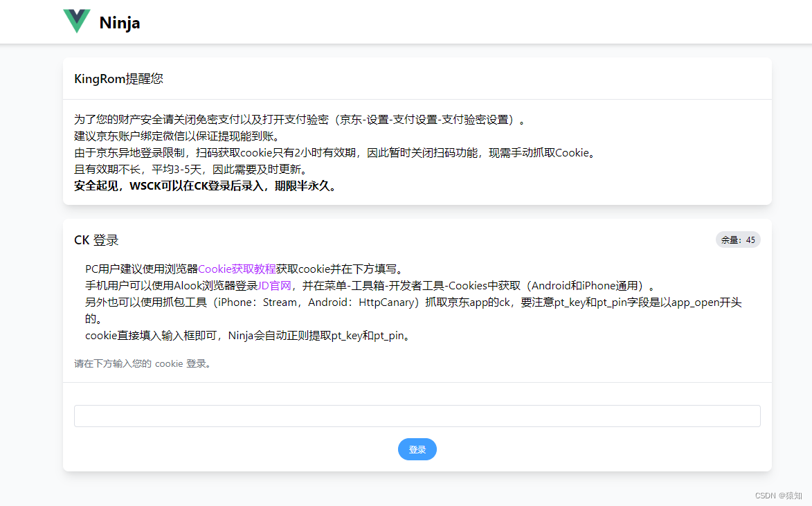Click the blue 登录 button
This screenshot has width=812, height=506.
[417, 449]
